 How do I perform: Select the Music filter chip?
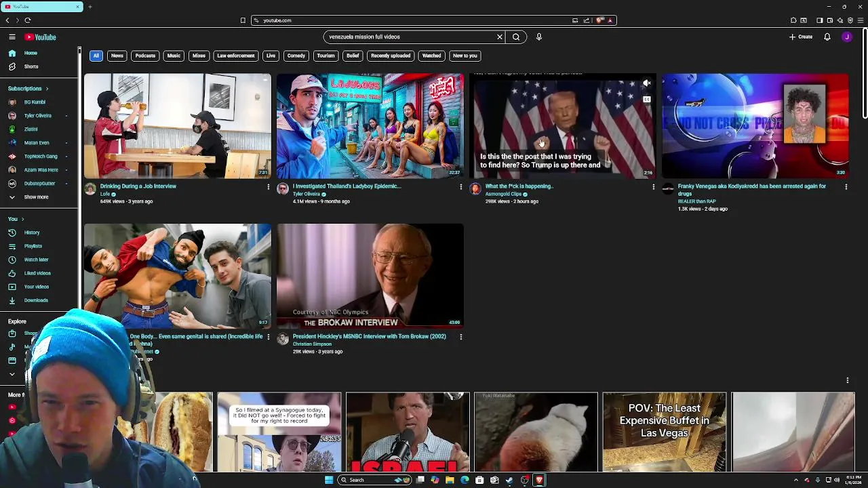point(174,56)
